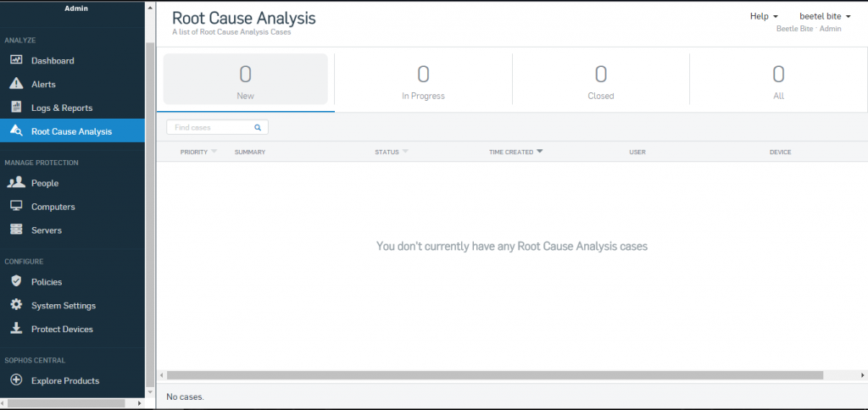
Task: Click 'Beetle Bite · Admin' text under account name
Action: tap(809, 29)
